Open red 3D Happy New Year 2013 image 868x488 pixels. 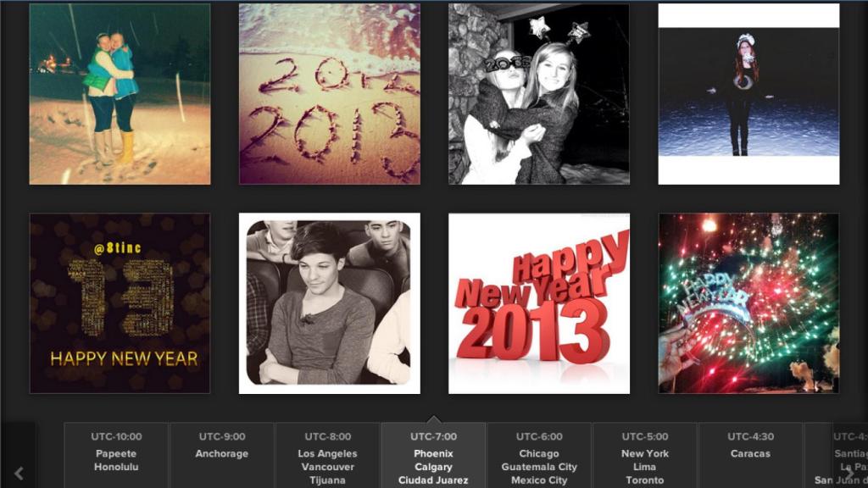pyautogui.click(x=539, y=303)
